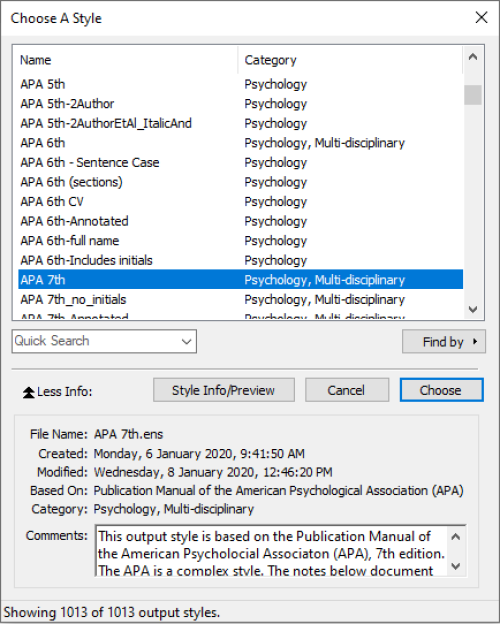Click the Choose button
500x624 pixels.
[x=441, y=390]
